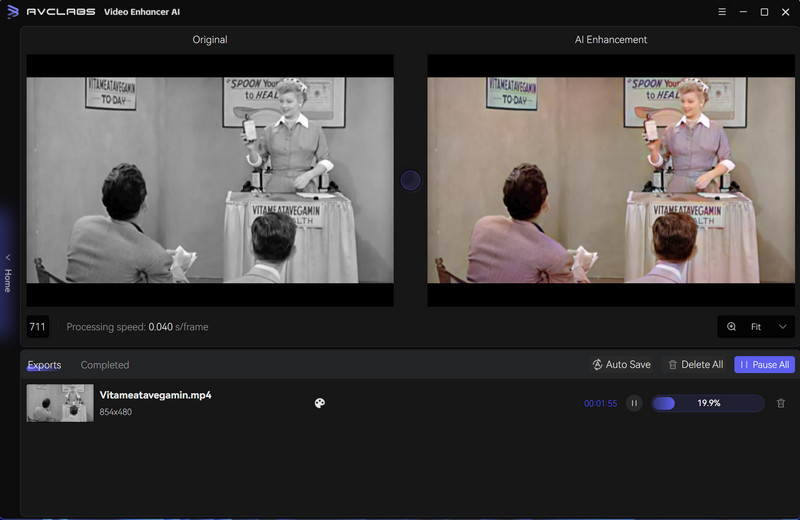Click the frame counter 711
Screen dimensions: 800x520
point(38,327)
